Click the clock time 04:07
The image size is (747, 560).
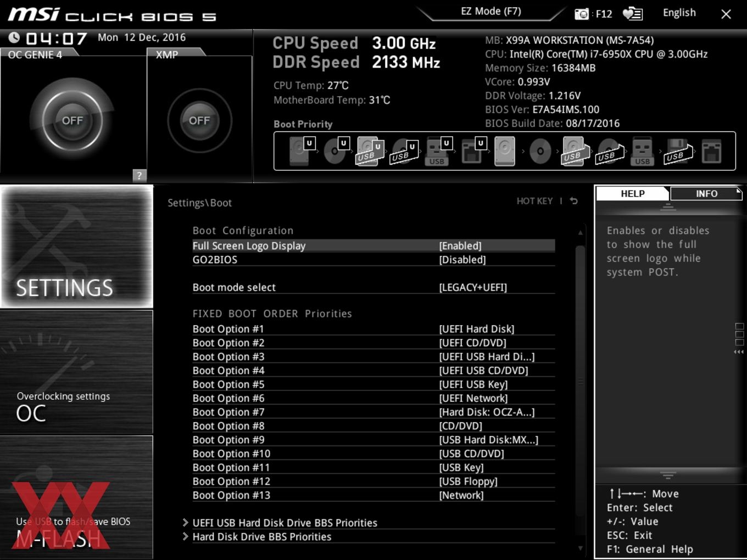click(57, 38)
